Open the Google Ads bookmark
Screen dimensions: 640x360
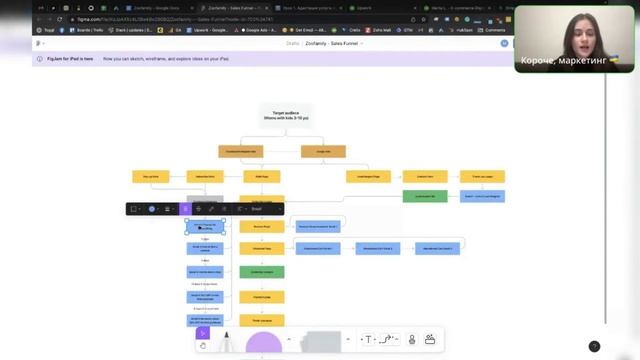point(259,30)
